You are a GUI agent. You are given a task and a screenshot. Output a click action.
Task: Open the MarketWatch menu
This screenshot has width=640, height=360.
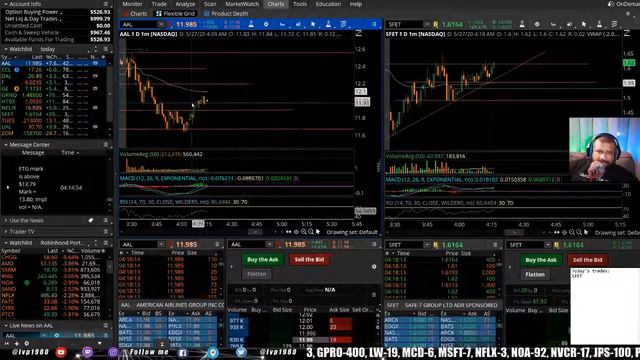point(242,4)
